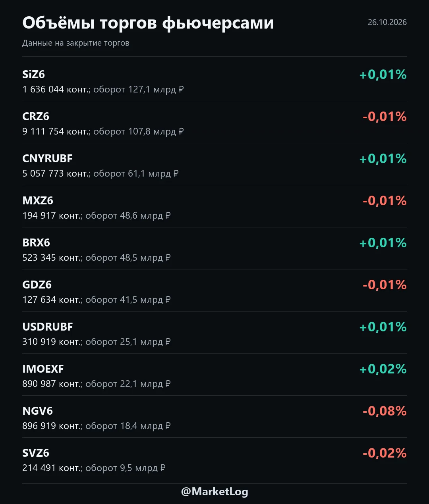Select the IMOEXF ticker label
Screen dimensions: 429x504
pyautogui.click(x=43, y=369)
